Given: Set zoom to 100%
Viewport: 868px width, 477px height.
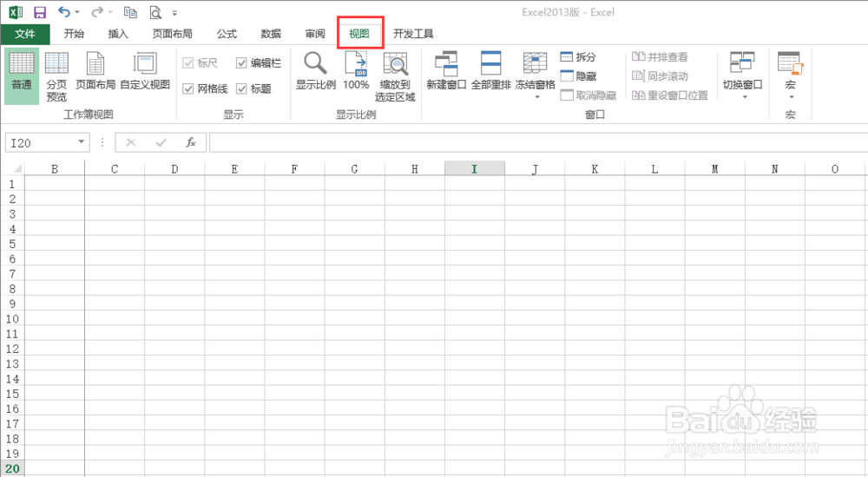Looking at the screenshot, I should [x=356, y=71].
